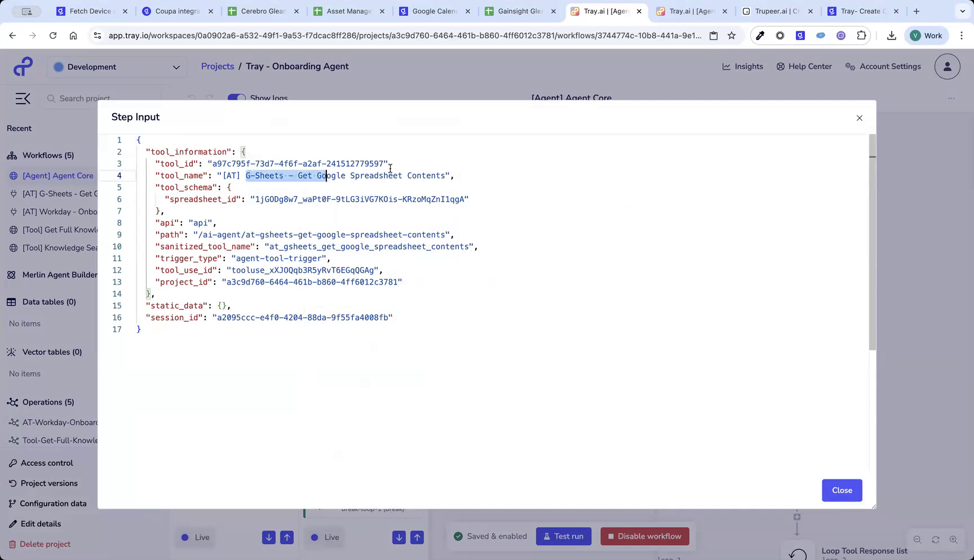Switch to the Trupeer.ai browser tab
The image size is (974, 560).
tap(777, 11)
